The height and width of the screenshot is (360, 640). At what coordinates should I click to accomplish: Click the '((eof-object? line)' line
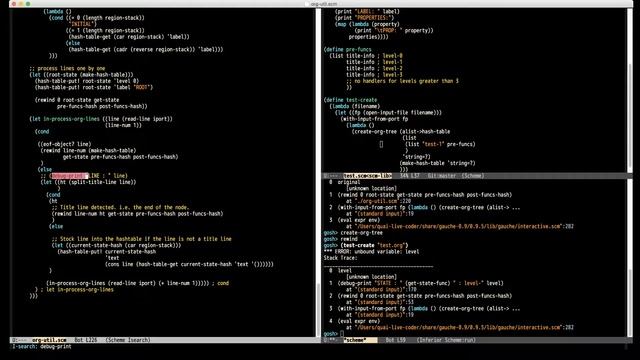pyautogui.click(x=64, y=144)
